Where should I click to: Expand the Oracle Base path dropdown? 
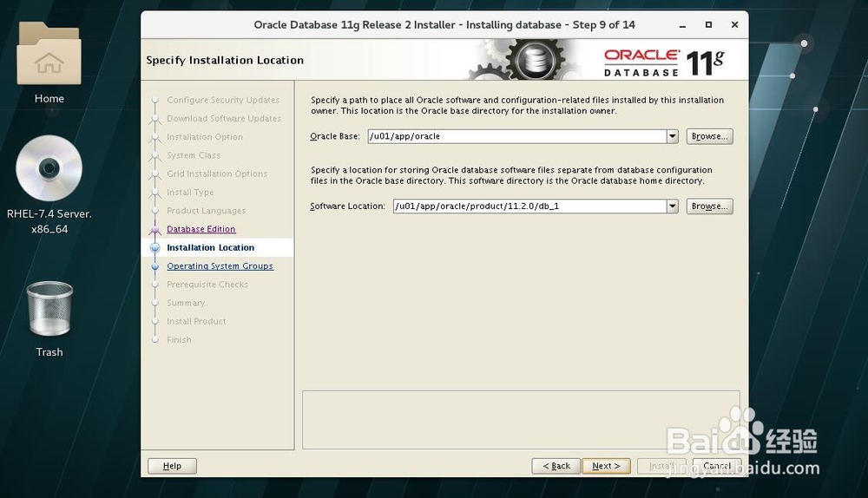[x=672, y=136]
